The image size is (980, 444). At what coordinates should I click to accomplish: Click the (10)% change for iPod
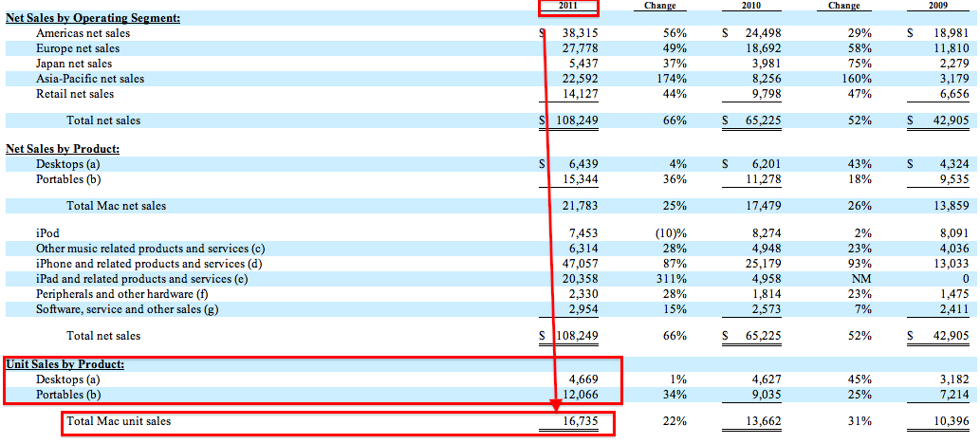[672, 233]
